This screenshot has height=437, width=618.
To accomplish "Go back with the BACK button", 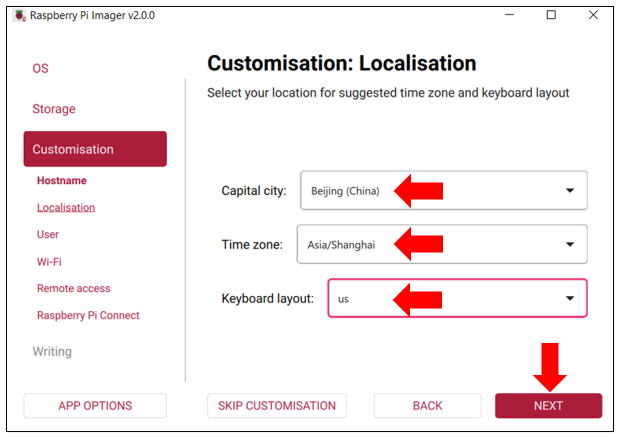I will tap(428, 405).
